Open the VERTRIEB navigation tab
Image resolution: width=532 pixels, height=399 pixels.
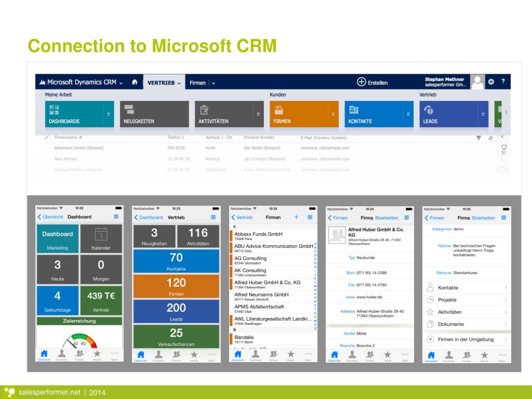click(164, 83)
